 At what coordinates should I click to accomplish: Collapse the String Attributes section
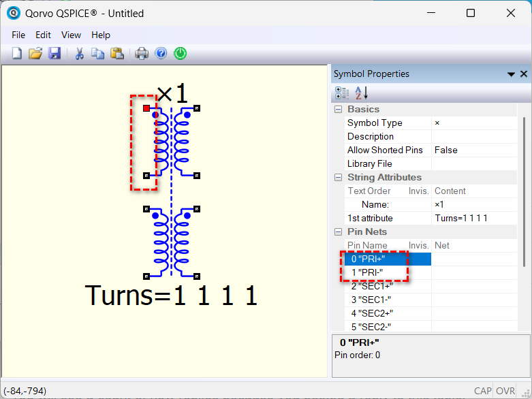pyautogui.click(x=339, y=178)
